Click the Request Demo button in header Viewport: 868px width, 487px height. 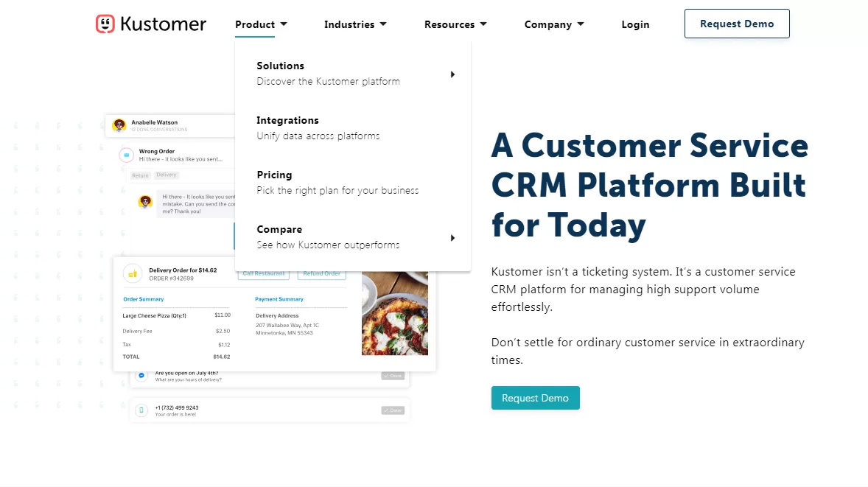[x=737, y=24]
